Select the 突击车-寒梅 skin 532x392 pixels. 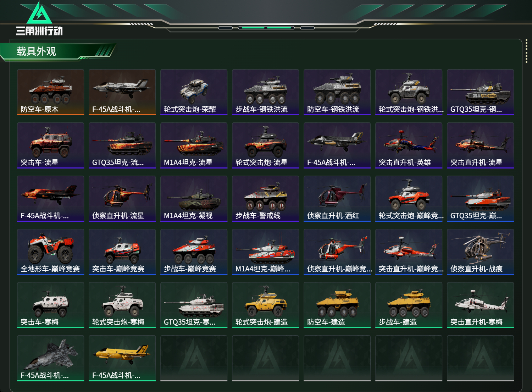51,305
